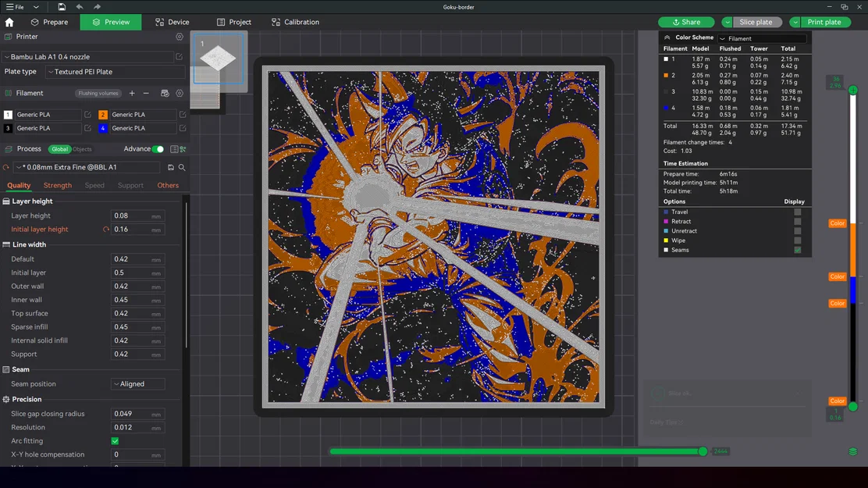Click Layer height value field
The width and height of the screenshot is (868, 488).
[137, 216]
